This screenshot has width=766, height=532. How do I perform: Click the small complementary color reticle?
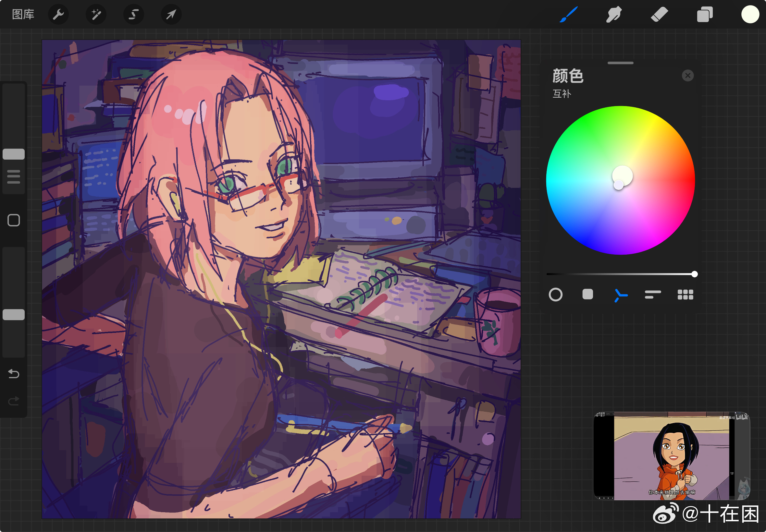pyautogui.click(x=619, y=185)
